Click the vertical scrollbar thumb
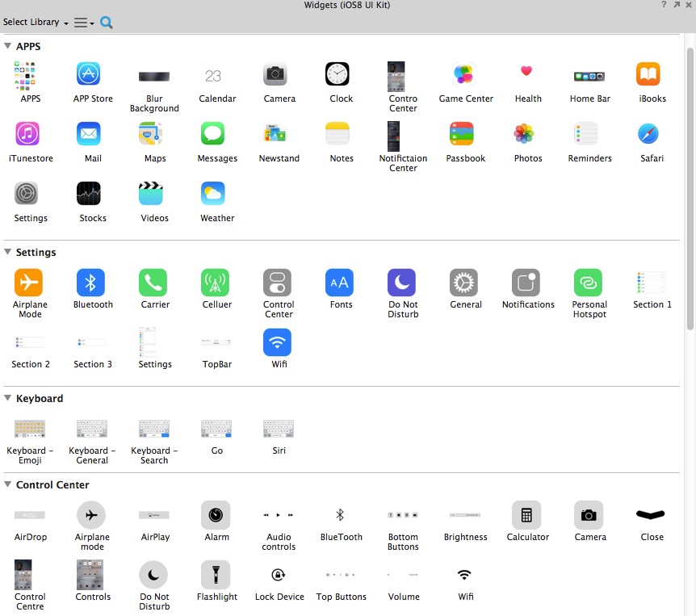Image resolution: width=696 pixels, height=616 pixels. click(x=690, y=189)
